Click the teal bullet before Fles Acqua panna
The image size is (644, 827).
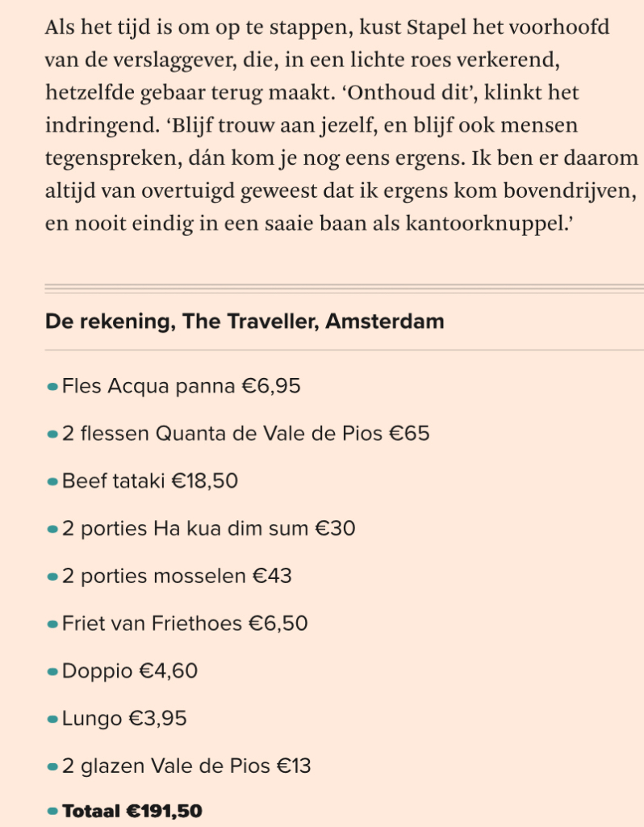pos(52,387)
